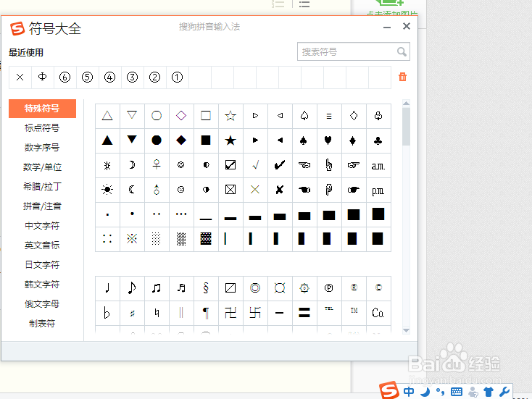Open the 制表符 category
The width and height of the screenshot is (532, 399).
coord(42,324)
